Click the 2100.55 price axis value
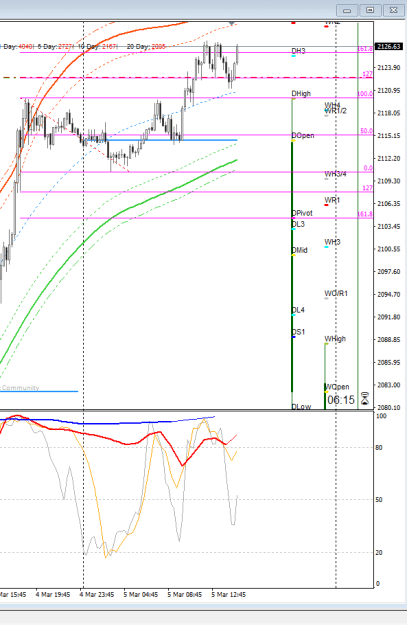This screenshot has width=407, height=625. tap(389, 249)
